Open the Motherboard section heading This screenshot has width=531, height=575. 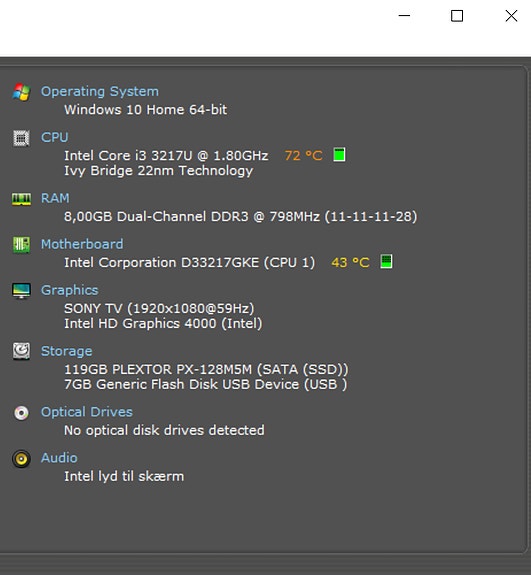click(82, 244)
